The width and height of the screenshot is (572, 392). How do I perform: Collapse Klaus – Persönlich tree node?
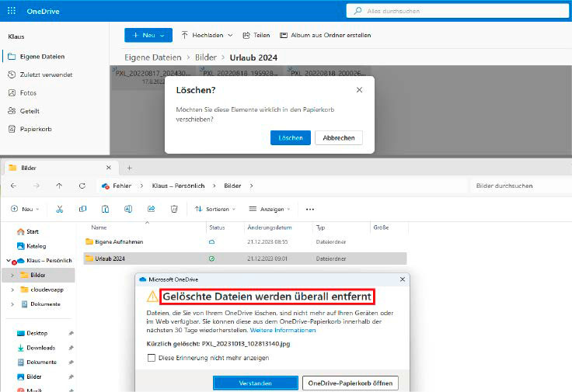(x=8, y=261)
